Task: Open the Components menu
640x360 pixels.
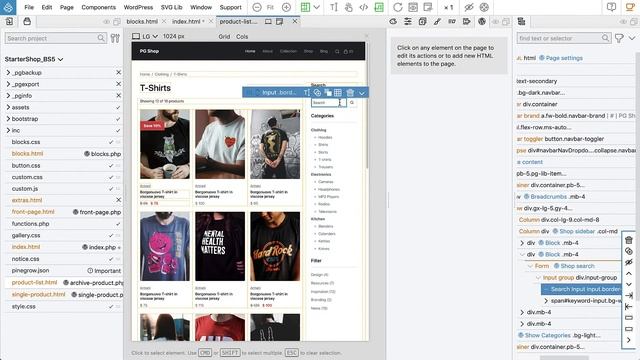Action: click(98, 7)
